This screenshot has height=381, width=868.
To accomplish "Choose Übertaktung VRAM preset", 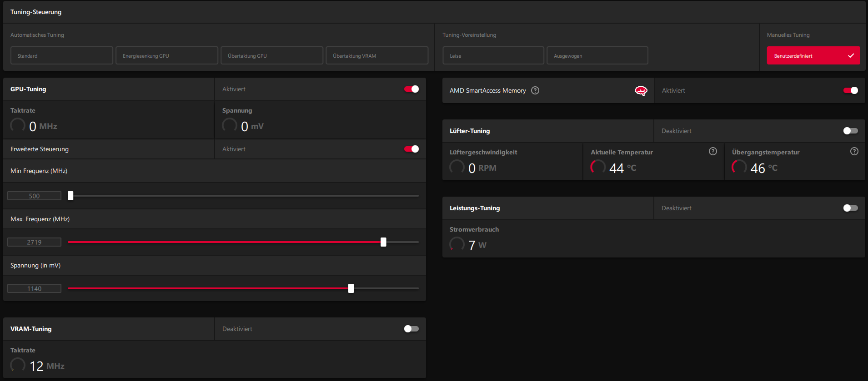I will (377, 55).
